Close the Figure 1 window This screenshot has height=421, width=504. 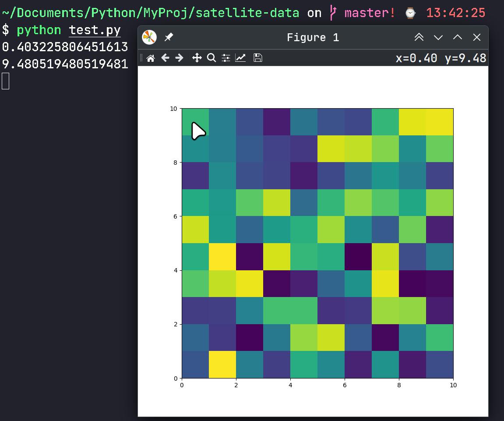[477, 38]
